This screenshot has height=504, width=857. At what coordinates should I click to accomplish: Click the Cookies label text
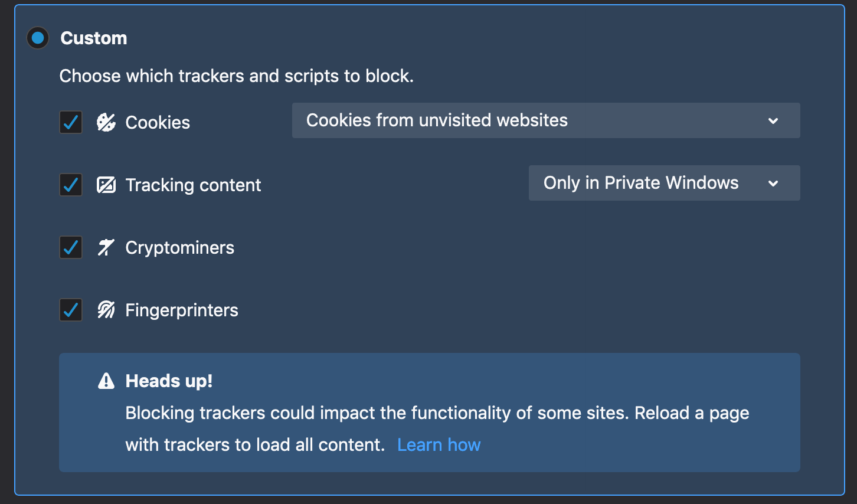[157, 122]
